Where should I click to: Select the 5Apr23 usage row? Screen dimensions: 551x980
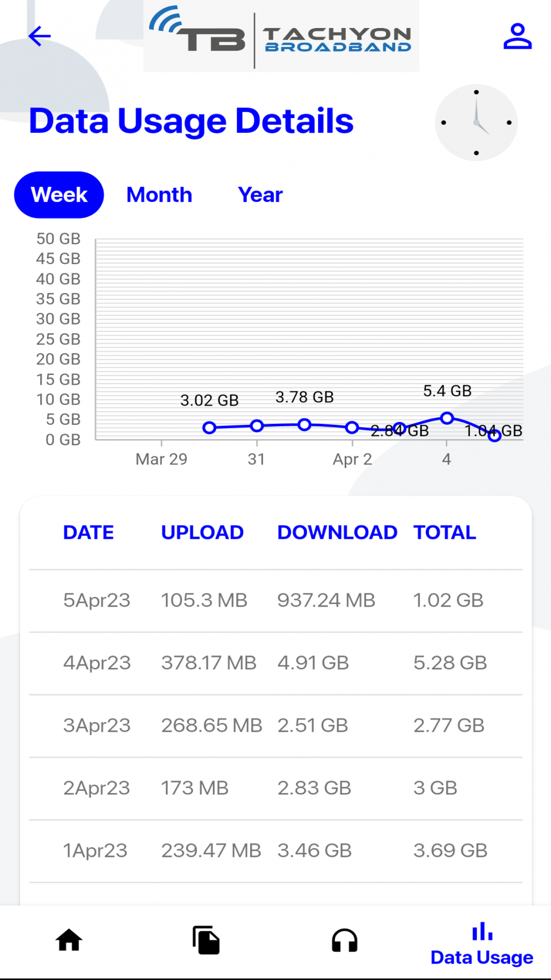[275, 601]
